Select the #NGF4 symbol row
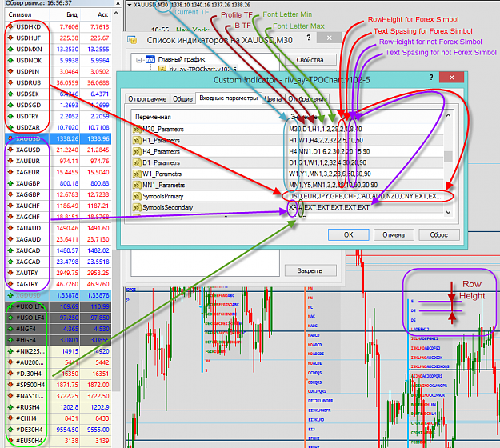This screenshot has height=448, width=500. [58, 329]
